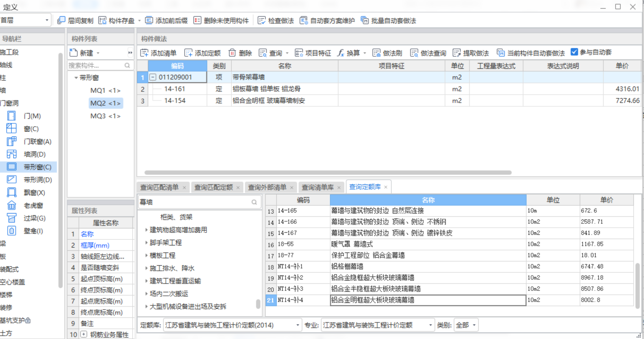Click the 添加清单 icon
Image resolution: width=644 pixels, height=339 pixels.
click(144, 53)
